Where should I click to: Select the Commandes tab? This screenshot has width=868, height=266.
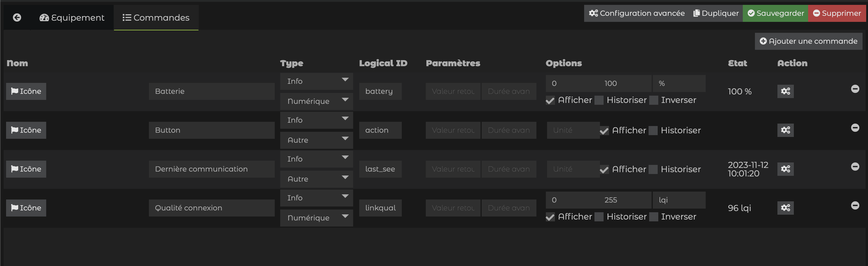[x=156, y=18]
